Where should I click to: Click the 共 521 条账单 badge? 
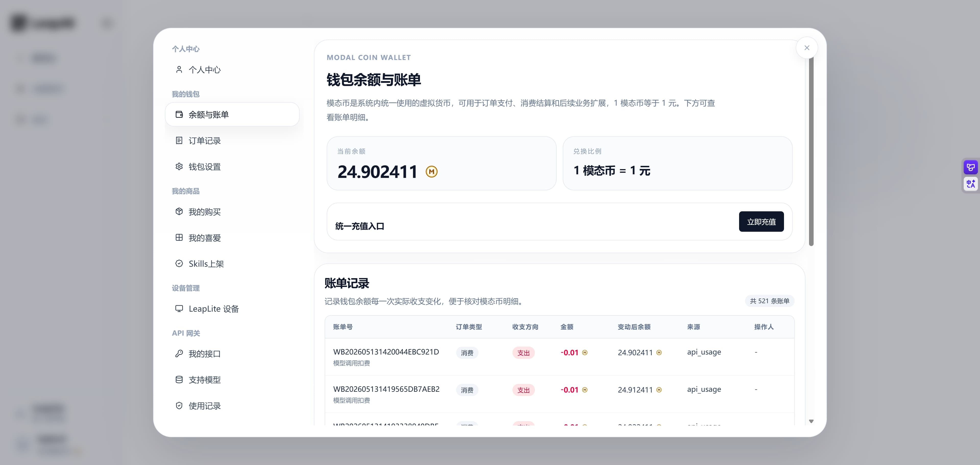click(770, 301)
